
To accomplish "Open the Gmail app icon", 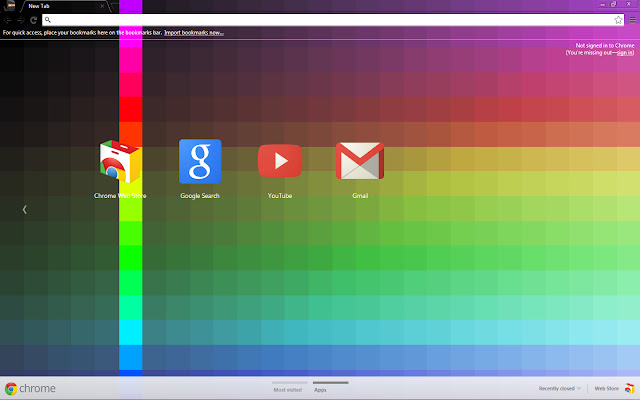I will (x=360, y=161).
